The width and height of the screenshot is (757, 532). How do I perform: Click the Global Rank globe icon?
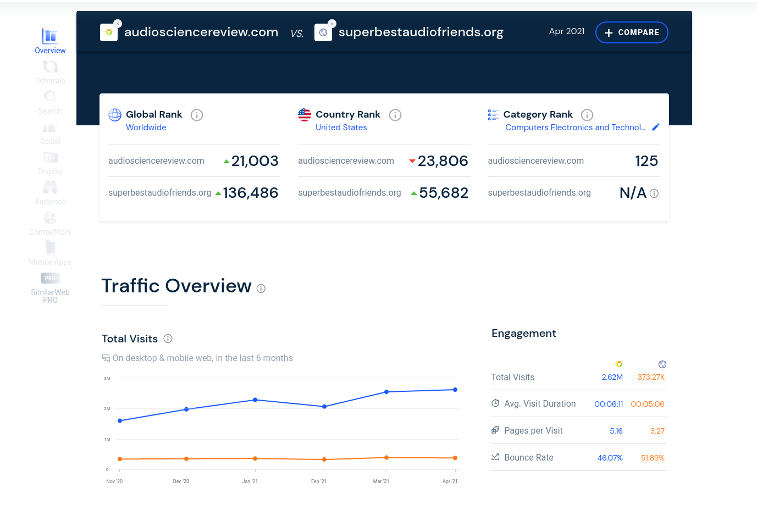pos(115,115)
